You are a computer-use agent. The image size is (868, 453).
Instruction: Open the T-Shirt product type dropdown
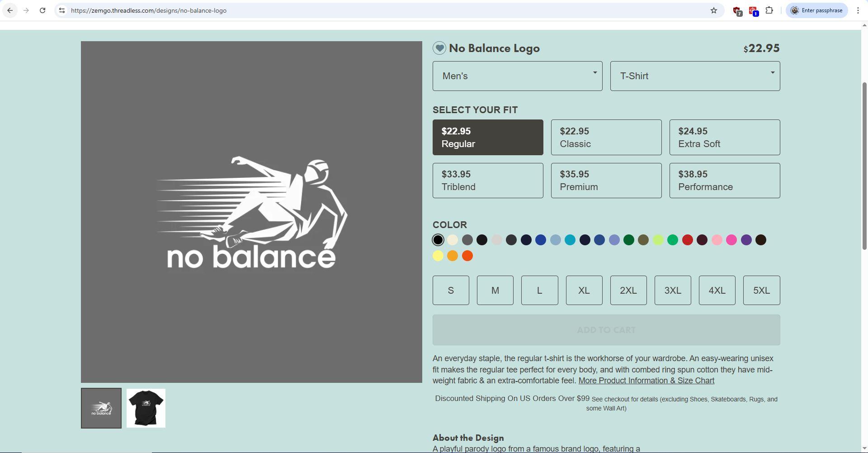click(695, 76)
